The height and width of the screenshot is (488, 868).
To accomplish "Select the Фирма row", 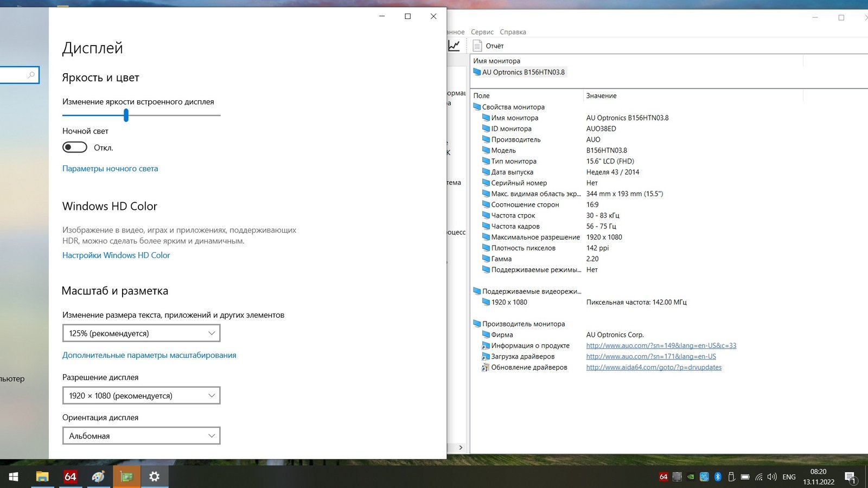I will click(497, 335).
